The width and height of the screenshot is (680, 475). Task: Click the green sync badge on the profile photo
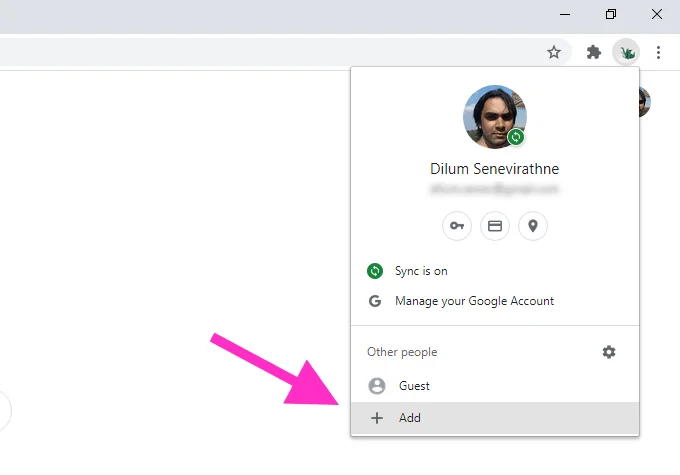pyautogui.click(x=516, y=137)
